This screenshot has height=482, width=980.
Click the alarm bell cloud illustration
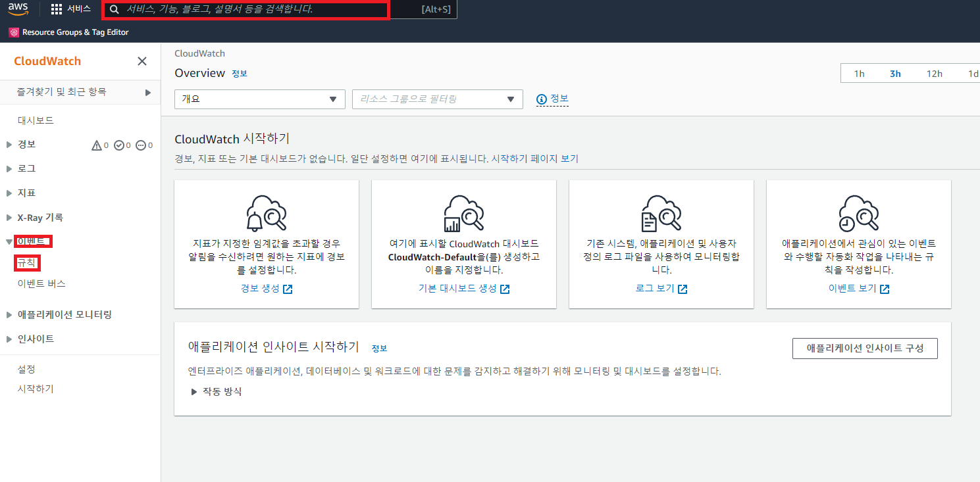pyautogui.click(x=267, y=213)
